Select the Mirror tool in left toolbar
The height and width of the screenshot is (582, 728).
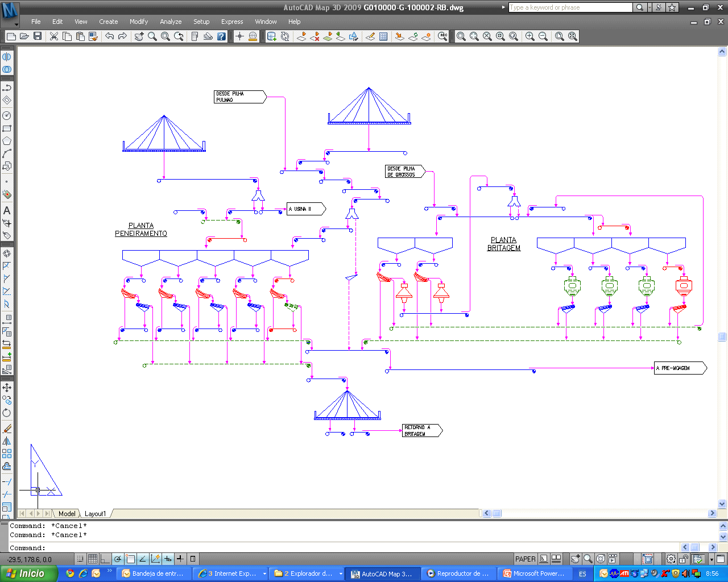7,441
